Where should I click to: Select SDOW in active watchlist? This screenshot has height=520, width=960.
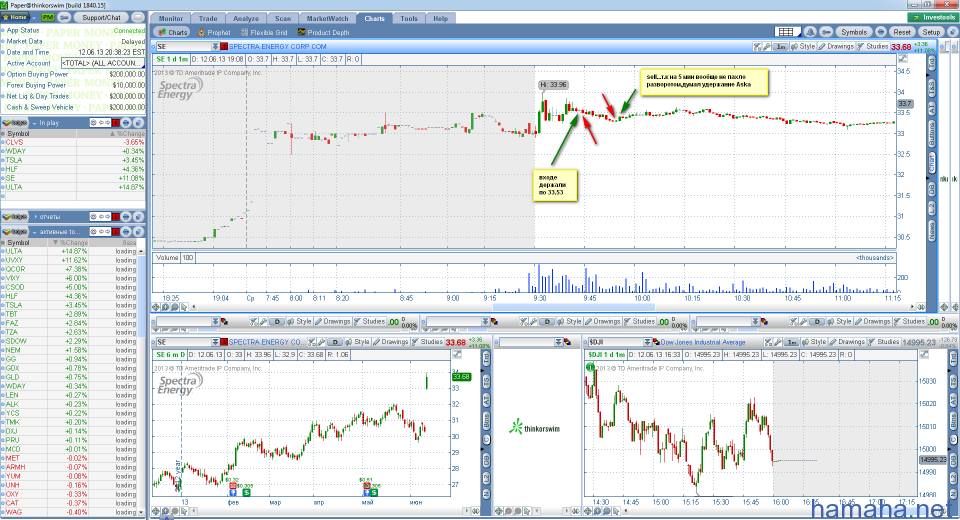coord(69,341)
